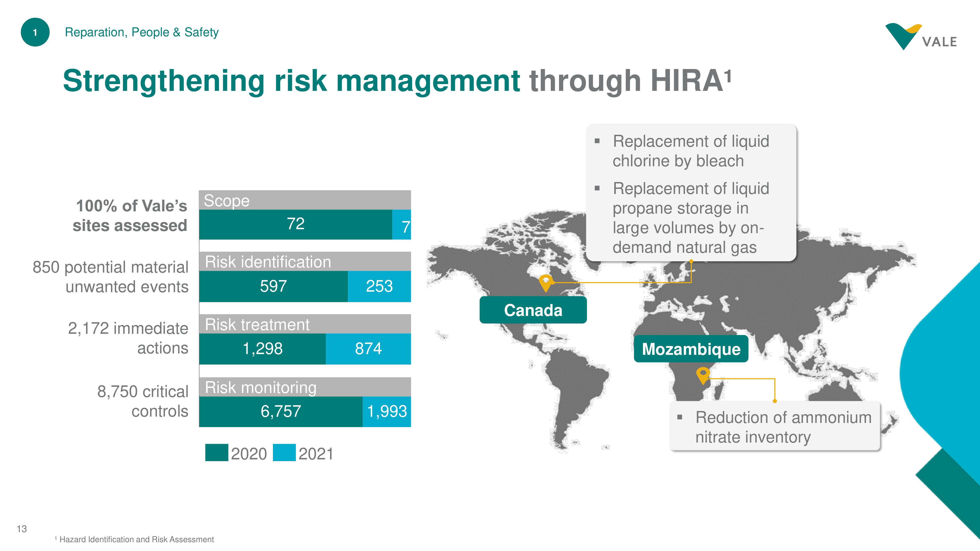The width and height of the screenshot is (980, 551).
Task: Click the 1,298 risk treatment segment
Action: [x=262, y=349]
